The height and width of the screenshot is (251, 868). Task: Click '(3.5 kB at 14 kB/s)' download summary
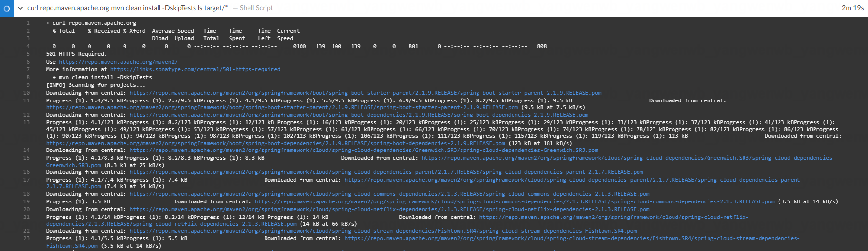808,201
